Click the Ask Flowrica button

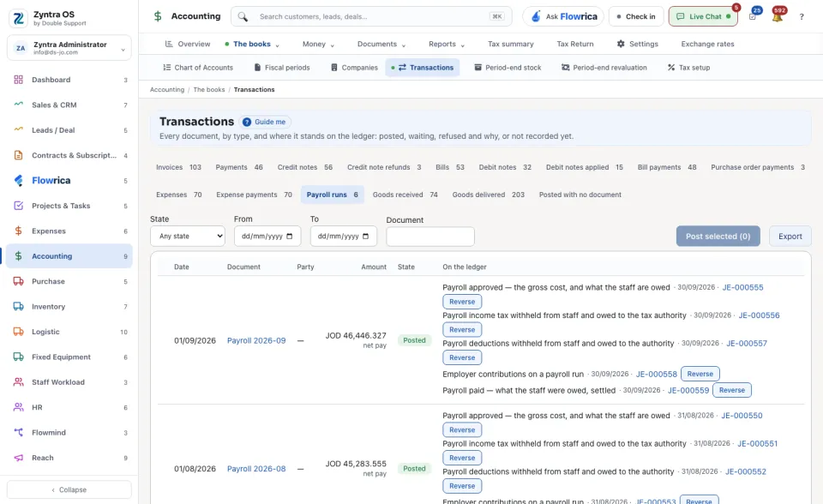coord(564,17)
